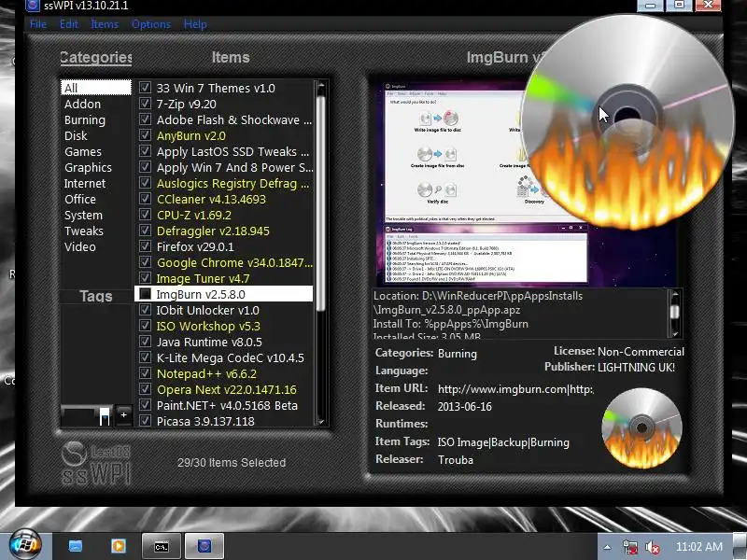This screenshot has width=747, height=560.
Task: Select the All category
Action: [x=96, y=88]
